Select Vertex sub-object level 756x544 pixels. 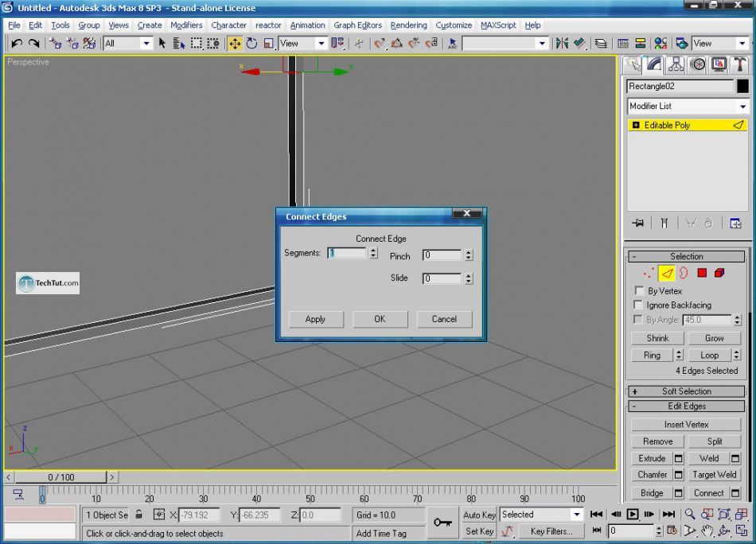[x=649, y=274]
